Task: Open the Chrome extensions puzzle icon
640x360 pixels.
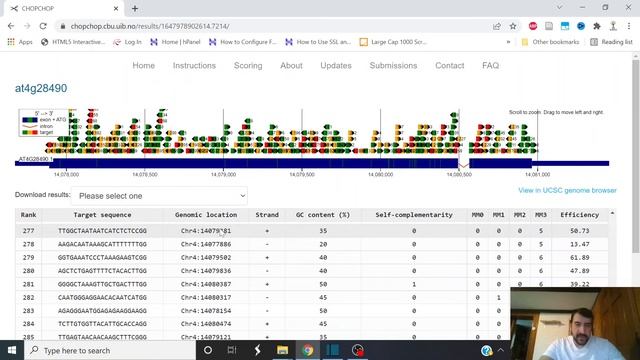Action: click(597, 26)
